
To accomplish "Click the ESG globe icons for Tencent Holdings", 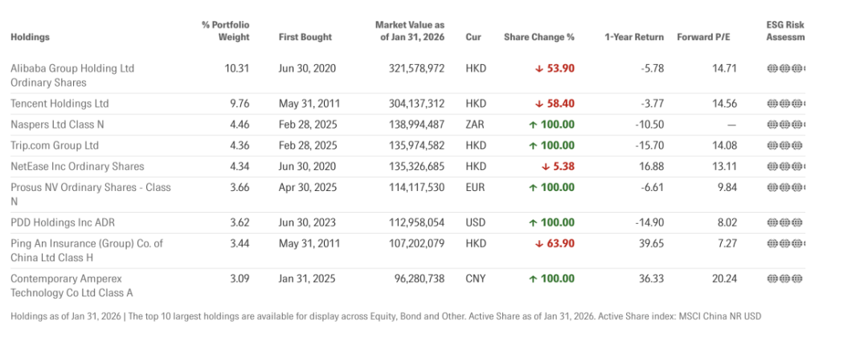I will [786, 104].
